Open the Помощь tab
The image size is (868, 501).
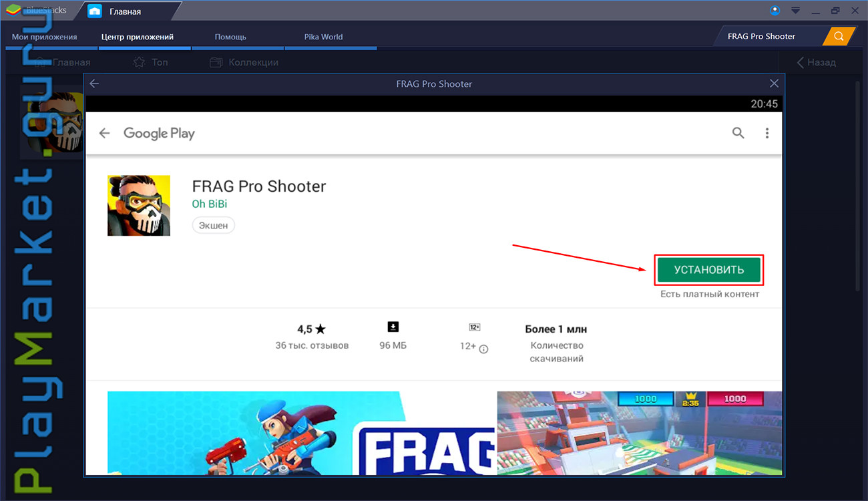(230, 37)
